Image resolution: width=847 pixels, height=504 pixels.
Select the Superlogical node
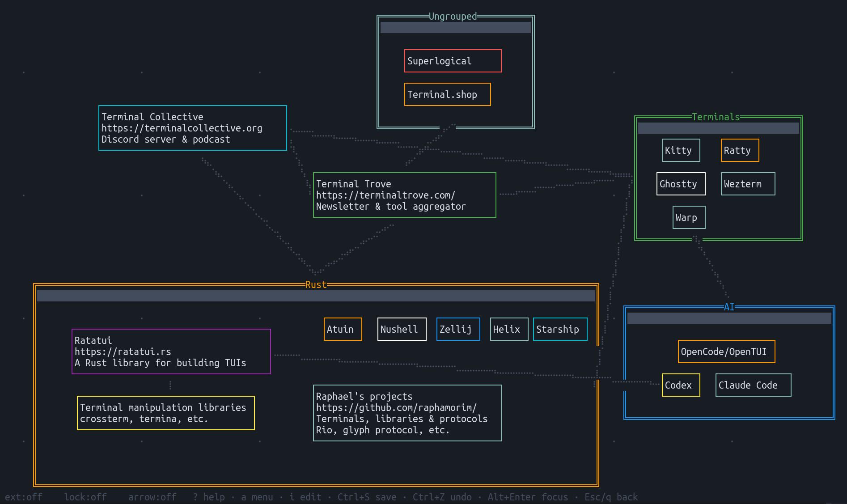(453, 61)
